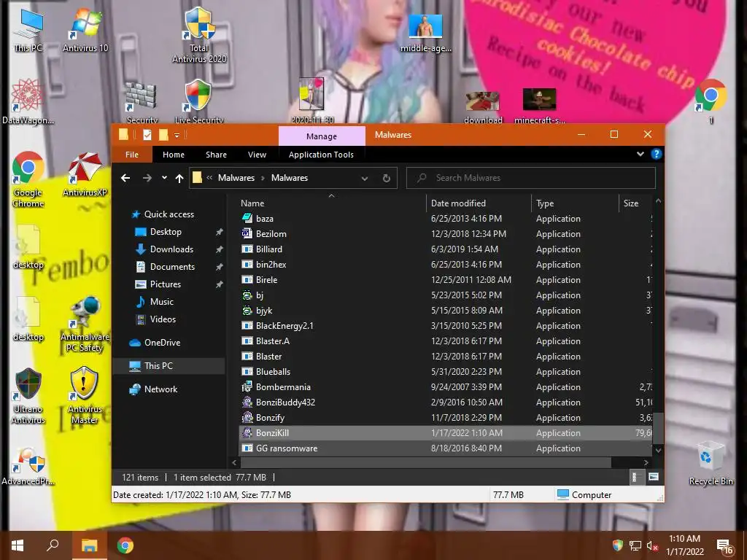747x560 pixels.
Task: Click the Properties quick access toolbar icon
Action: click(x=147, y=135)
